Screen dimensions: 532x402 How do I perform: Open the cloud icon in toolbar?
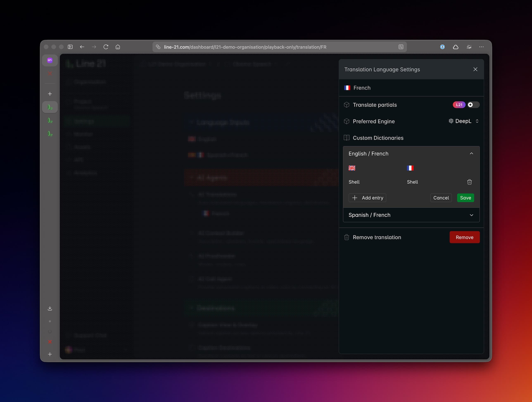click(x=456, y=47)
